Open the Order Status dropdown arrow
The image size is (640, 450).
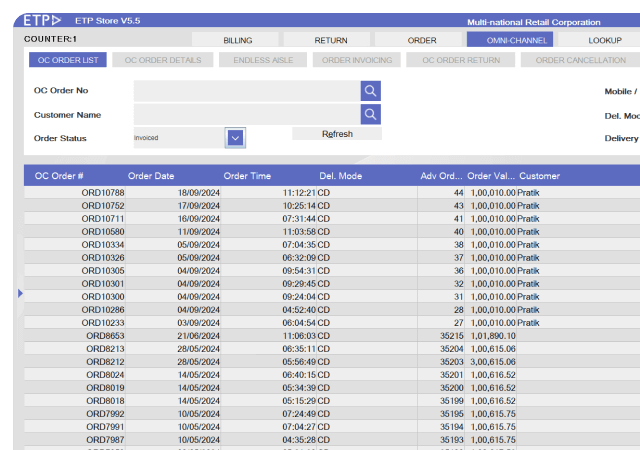[235, 138]
